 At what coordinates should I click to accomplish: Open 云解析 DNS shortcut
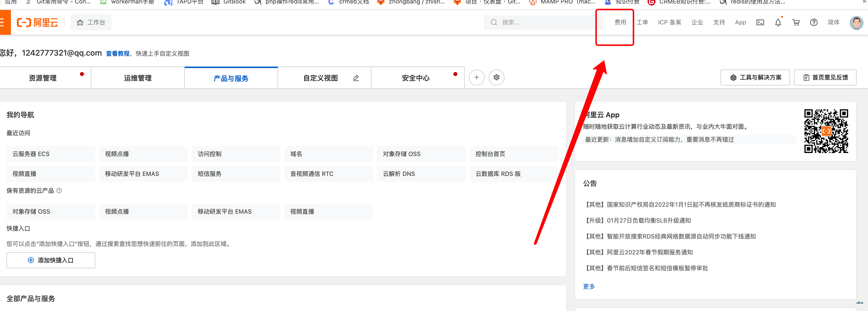pyautogui.click(x=421, y=174)
